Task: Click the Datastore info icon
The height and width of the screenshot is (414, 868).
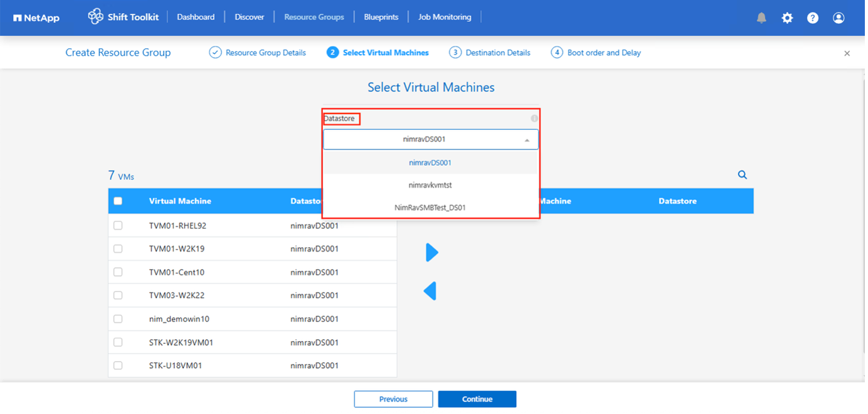Action: pos(534,119)
